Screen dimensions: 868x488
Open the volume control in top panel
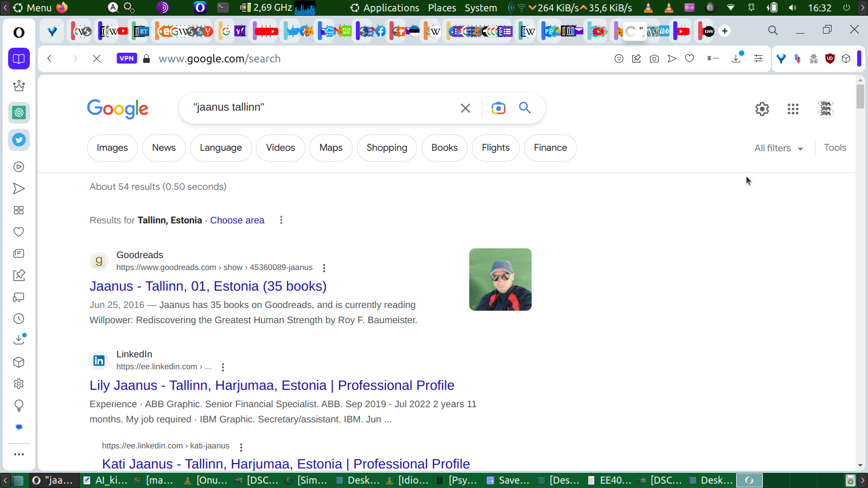[x=793, y=8]
